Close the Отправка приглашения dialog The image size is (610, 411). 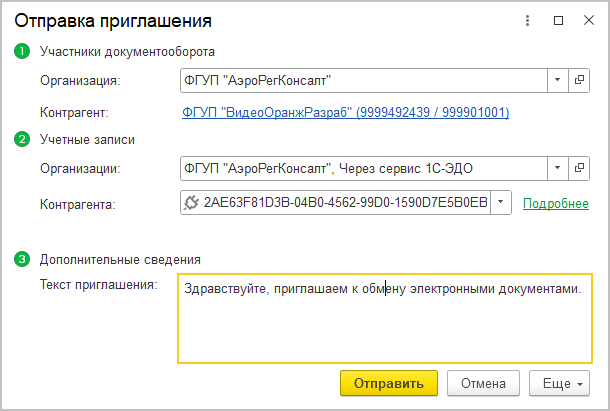click(587, 20)
